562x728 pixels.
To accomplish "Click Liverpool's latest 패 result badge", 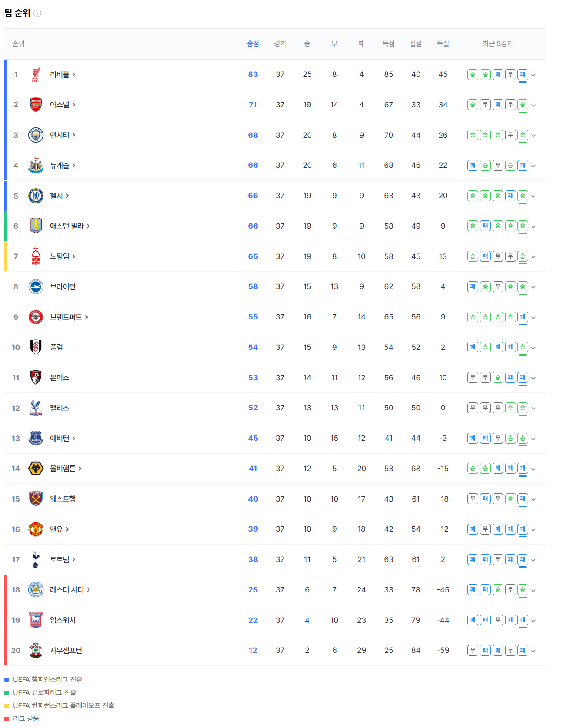I will coord(523,74).
